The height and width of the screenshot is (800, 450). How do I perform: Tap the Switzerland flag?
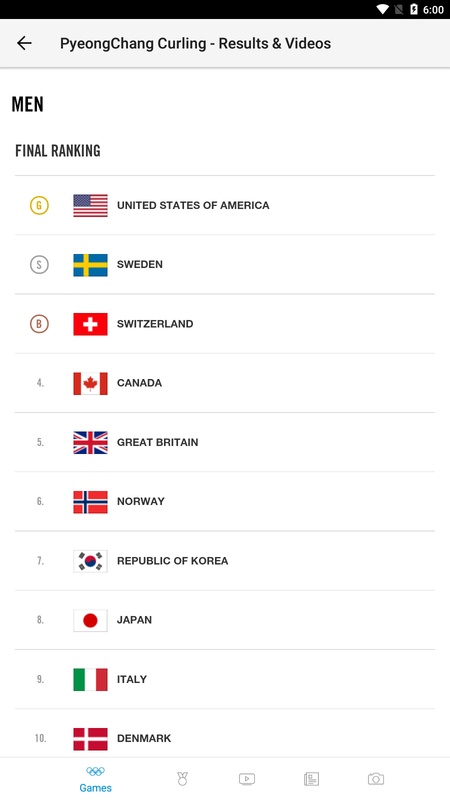90,324
